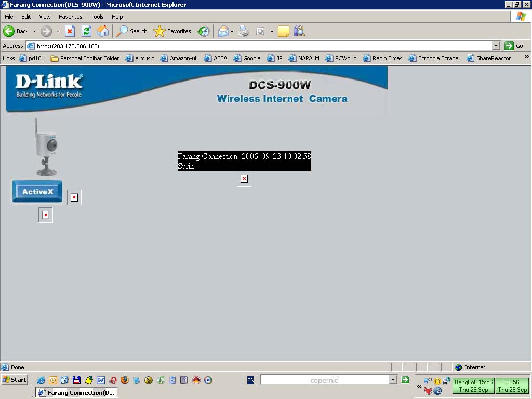Click inside the Address URL field
This screenshot has height=399, width=532.
[x=260, y=46]
